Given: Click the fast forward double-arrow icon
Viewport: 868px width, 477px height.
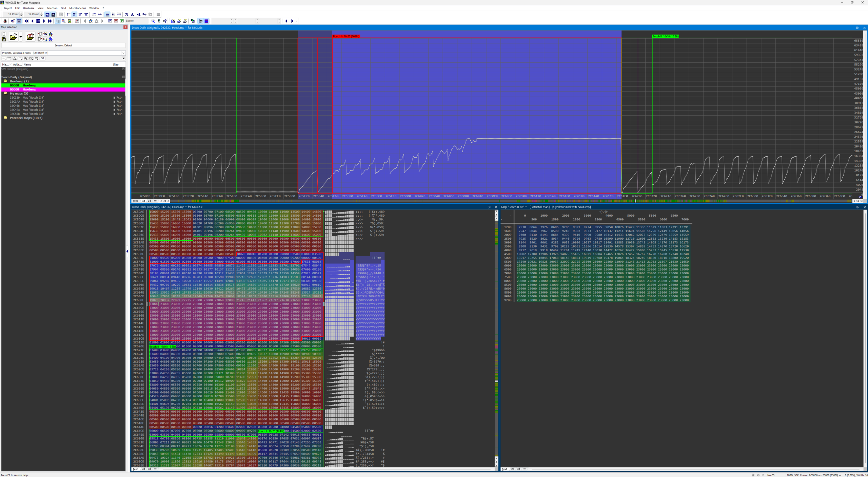Looking at the screenshot, I should [50, 21].
